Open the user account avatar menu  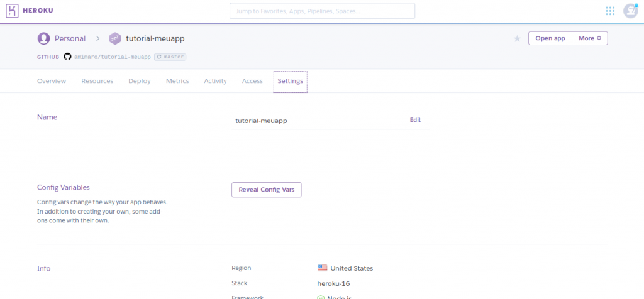click(630, 11)
